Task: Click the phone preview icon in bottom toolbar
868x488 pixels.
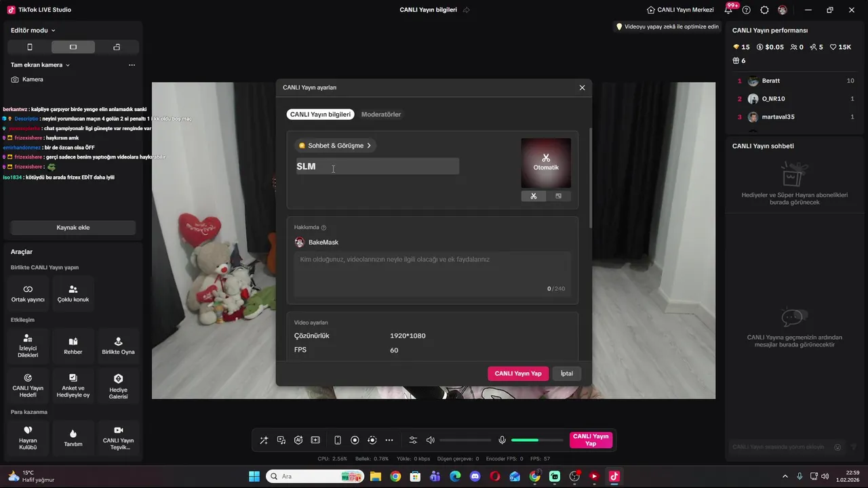Action: click(338, 440)
